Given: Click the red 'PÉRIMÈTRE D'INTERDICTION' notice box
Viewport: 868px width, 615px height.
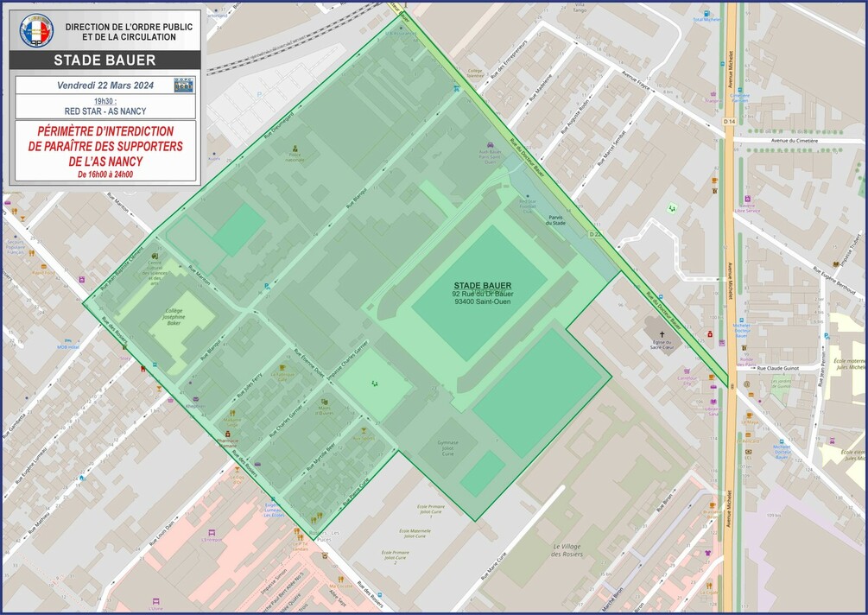Looking at the screenshot, I should tap(105, 150).
